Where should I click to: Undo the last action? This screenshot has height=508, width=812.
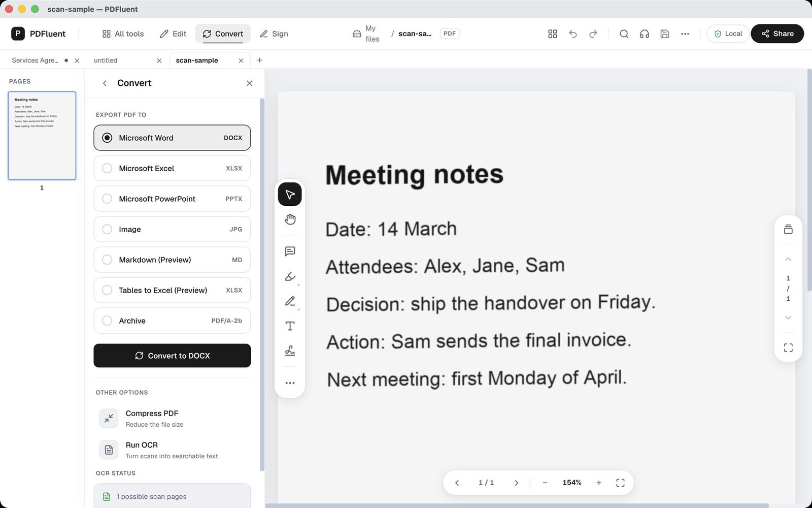coord(573,34)
